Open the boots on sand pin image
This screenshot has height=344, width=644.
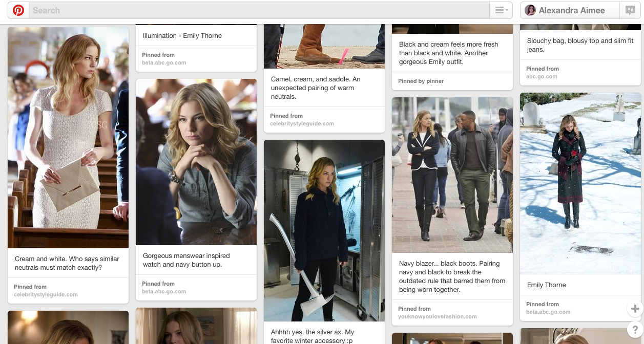(x=324, y=46)
